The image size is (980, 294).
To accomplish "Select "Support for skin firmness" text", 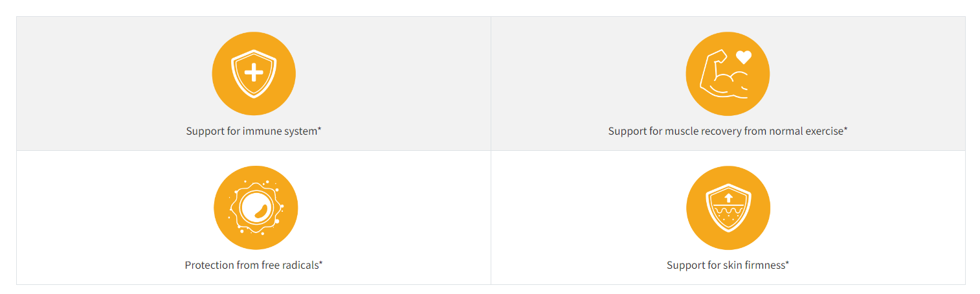I will (725, 265).
